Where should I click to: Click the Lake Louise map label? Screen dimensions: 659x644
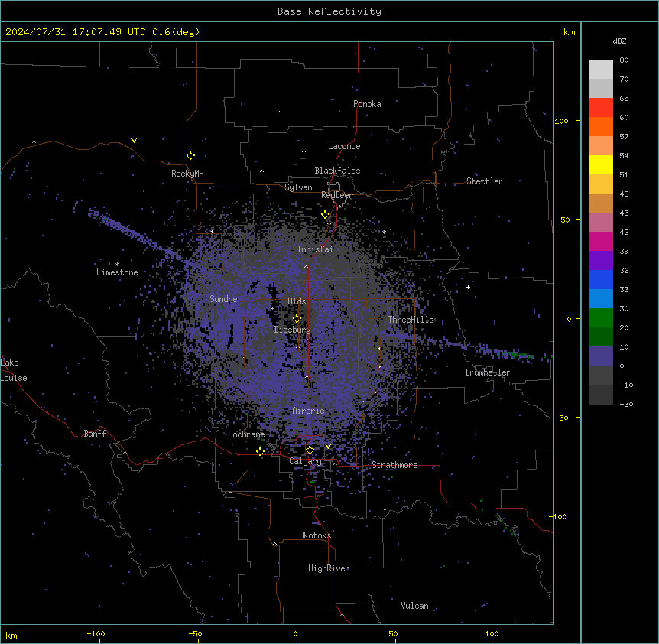pyautogui.click(x=14, y=370)
